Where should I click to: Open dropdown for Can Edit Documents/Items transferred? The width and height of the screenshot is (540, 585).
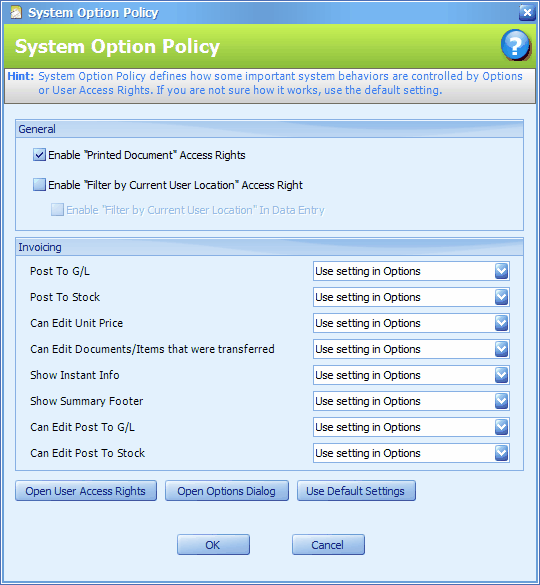[x=501, y=349]
